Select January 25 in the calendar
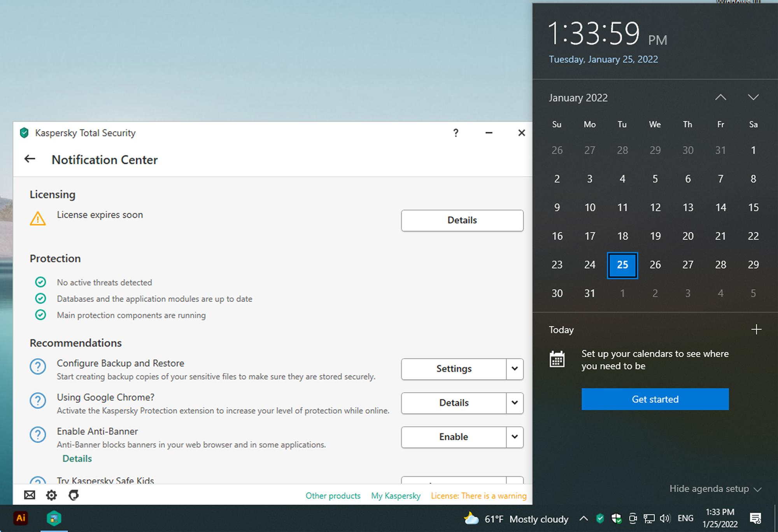The height and width of the screenshot is (532, 778). [622, 265]
